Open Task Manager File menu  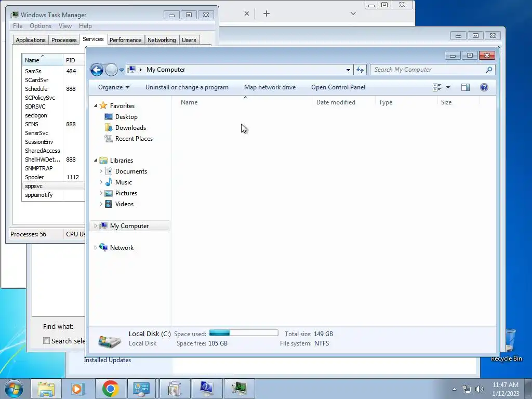[x=18, y=26]
